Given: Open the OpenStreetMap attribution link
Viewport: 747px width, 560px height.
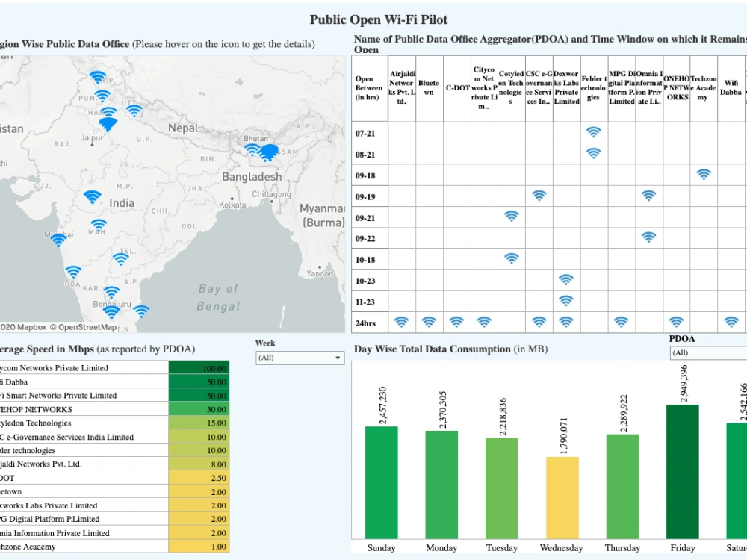Looking at the screenshot, I should 84,327.
